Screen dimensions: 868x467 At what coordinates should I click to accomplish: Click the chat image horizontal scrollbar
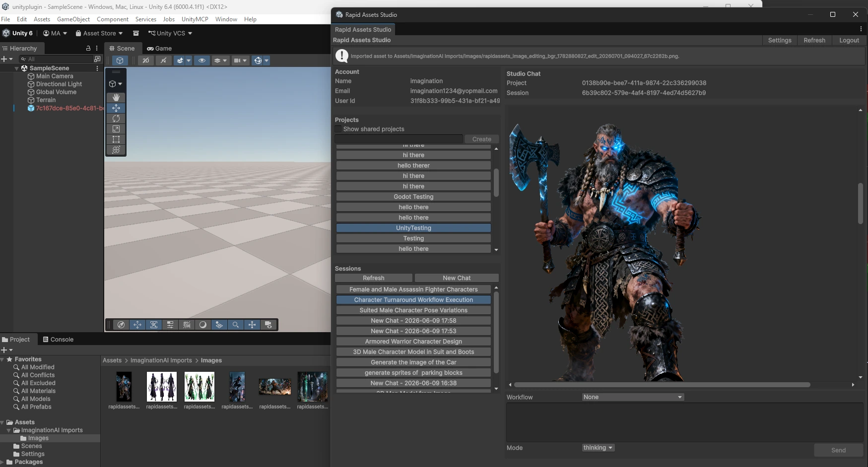(x=662, y=385)
